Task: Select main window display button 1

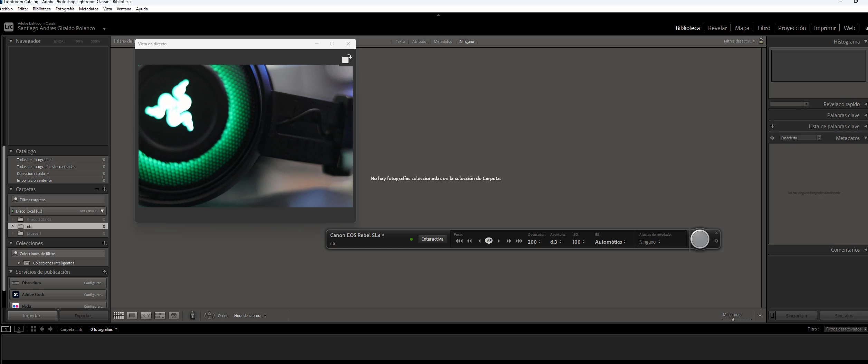Action: 6,329
